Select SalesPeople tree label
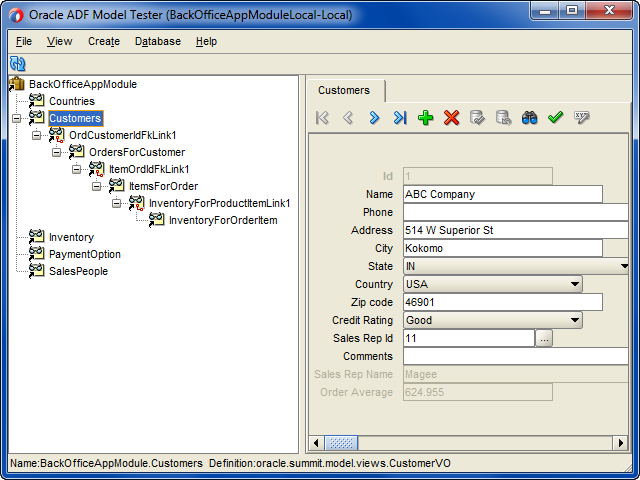 [x=78, y=271]
